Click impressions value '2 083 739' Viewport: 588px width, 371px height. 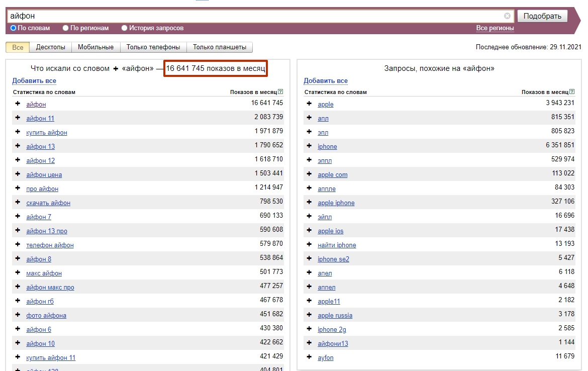[268, 117]
